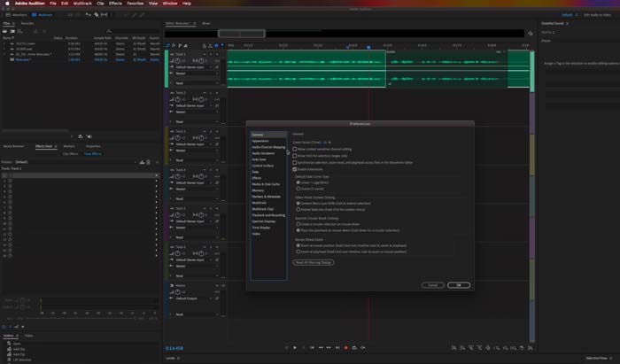
Task: Click the Import File icon in Files panel
Action: pos(12,31)
